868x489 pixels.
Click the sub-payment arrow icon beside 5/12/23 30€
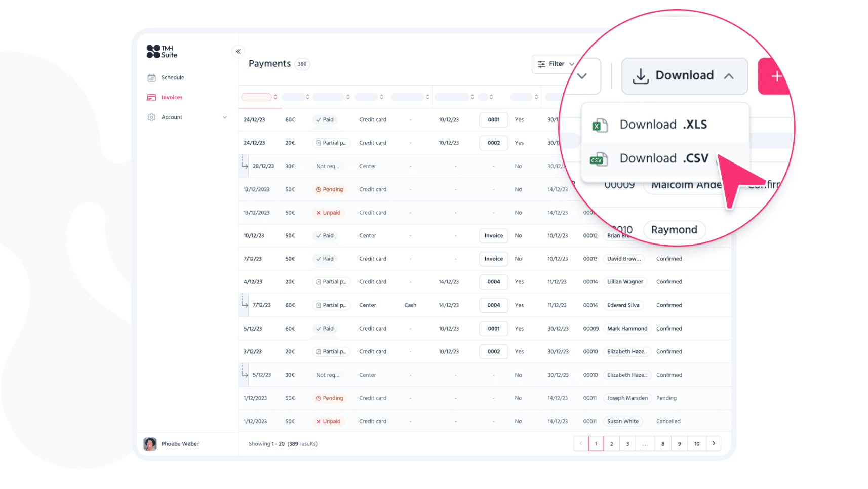coord(245,372)
